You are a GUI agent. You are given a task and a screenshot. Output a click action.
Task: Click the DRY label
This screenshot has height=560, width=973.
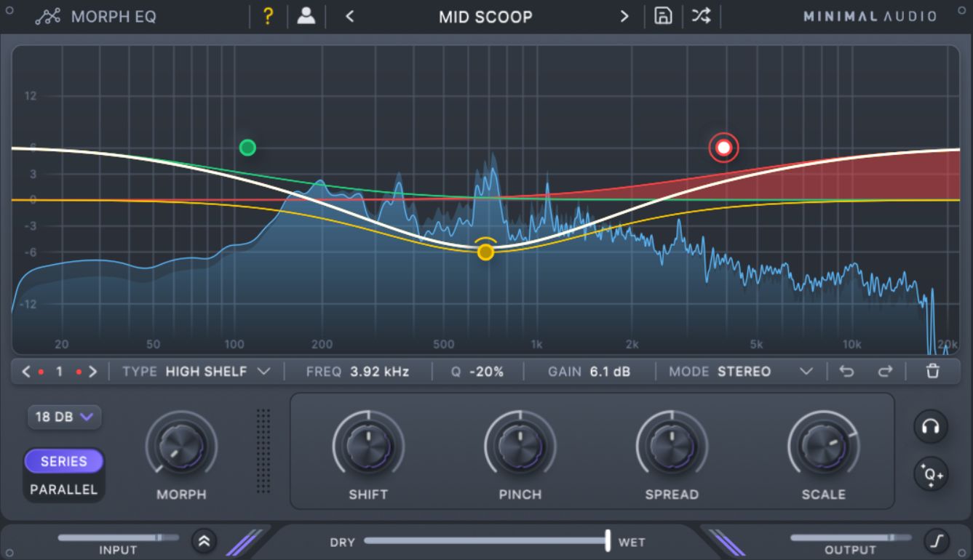(x=342, y=542)
